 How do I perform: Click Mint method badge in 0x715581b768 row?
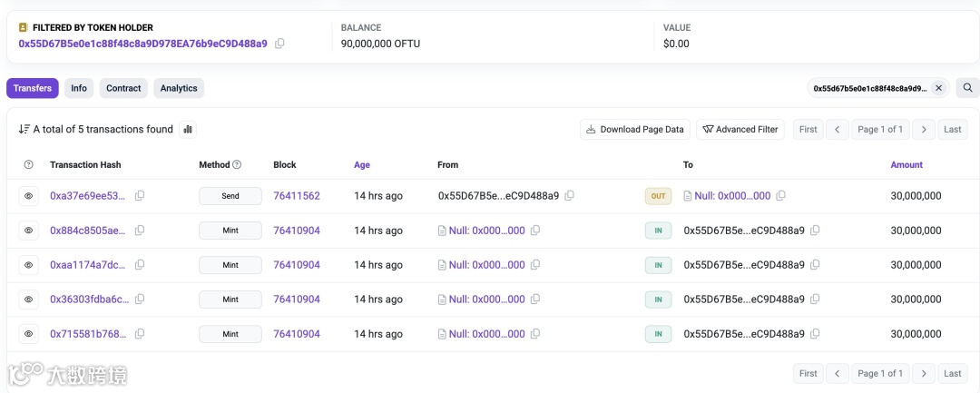[x=230, y=334]
